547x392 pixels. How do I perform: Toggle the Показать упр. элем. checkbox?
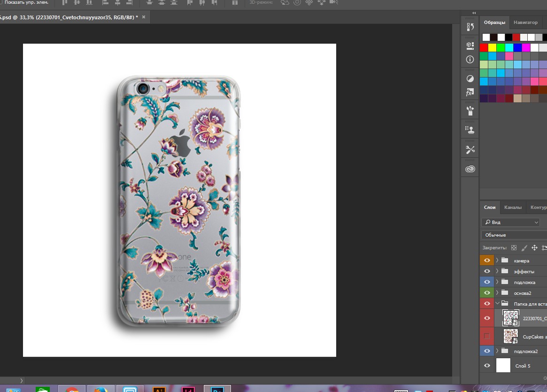2,2
